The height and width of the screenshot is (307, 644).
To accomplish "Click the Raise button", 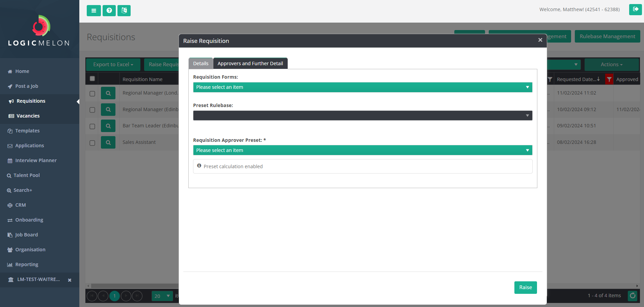I will [x=525, y=287].
